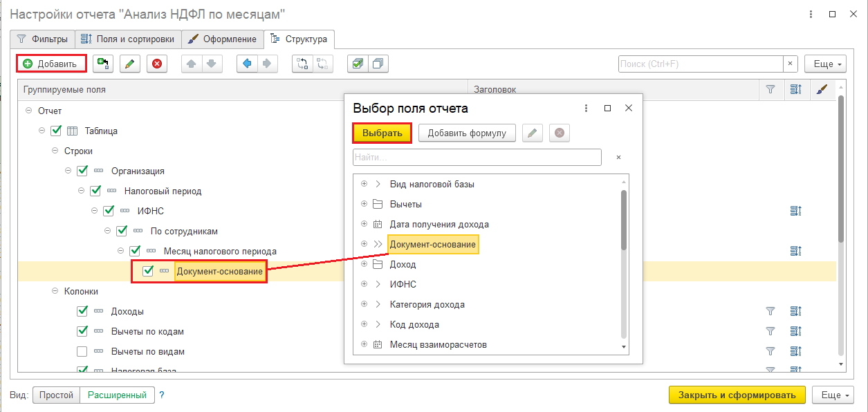Collapse the Налоговый период tree node
This screenshot has width=868, height=412.
(x=81, y=191)
